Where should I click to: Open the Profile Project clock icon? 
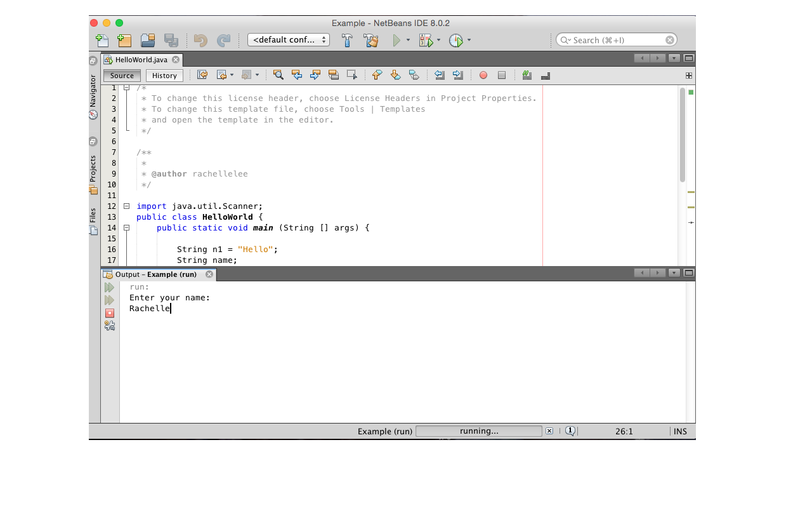coord(455,39)
